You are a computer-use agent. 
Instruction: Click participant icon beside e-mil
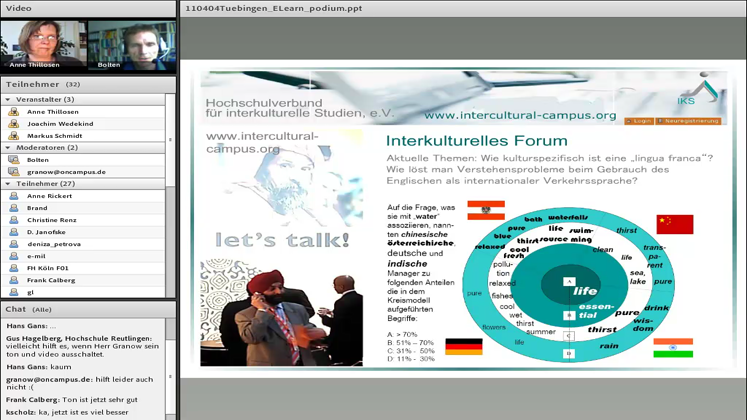14,256
